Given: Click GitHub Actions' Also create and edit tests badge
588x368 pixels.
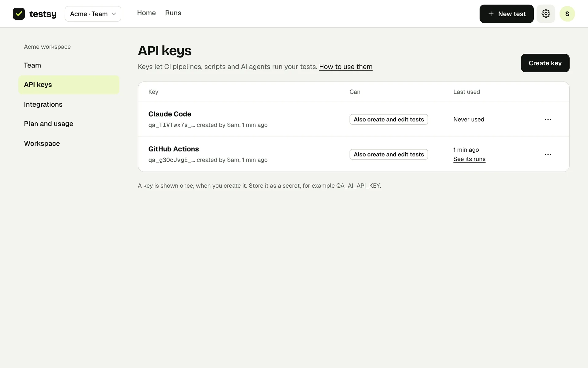Looking at the screenshot, I should click(x=389, y=155).
